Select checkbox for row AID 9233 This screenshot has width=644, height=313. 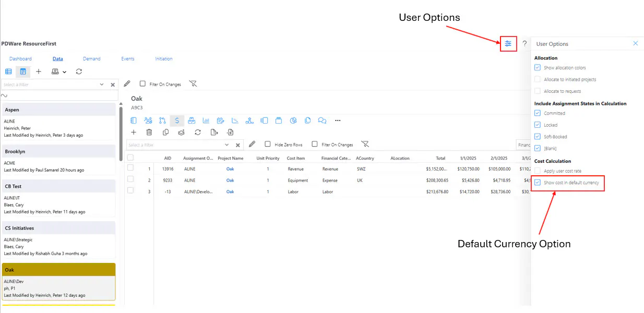[130, 179]
